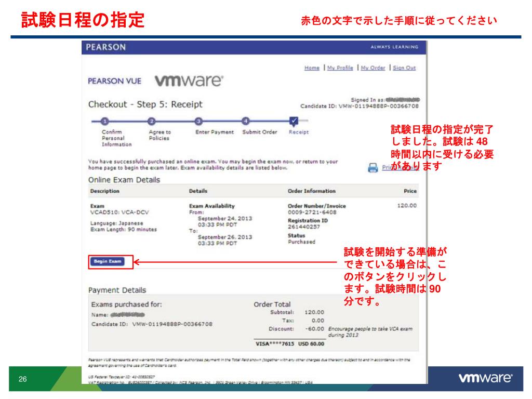The height and width of the screenshot is (399, 532).
Task: Select the 'Online Exam Details' heading
Action: point(124,180)
